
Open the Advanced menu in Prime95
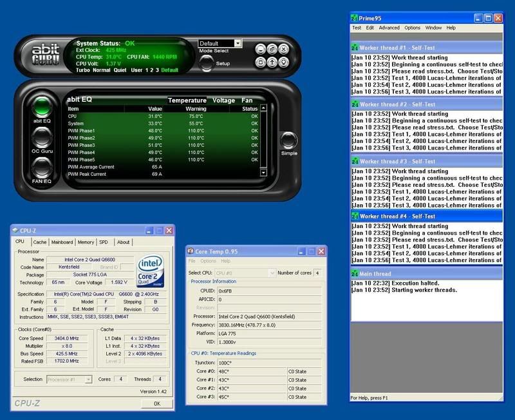(389, 28)
